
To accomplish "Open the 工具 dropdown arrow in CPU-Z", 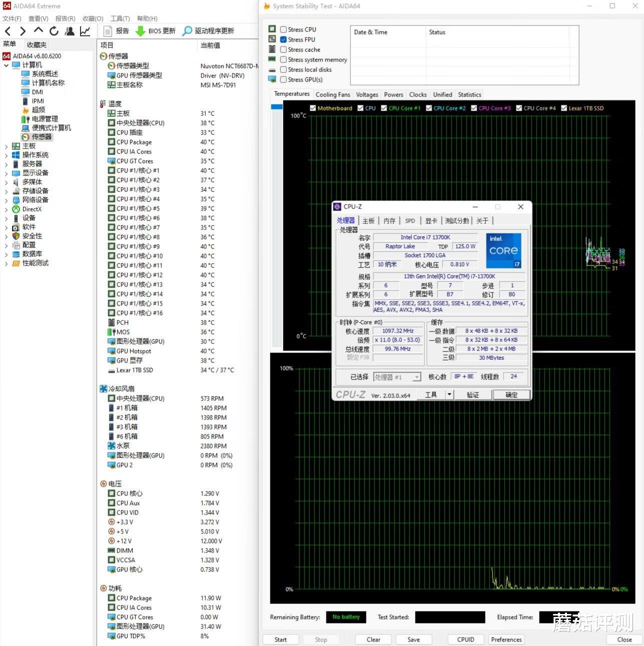I will pos(449,395).
